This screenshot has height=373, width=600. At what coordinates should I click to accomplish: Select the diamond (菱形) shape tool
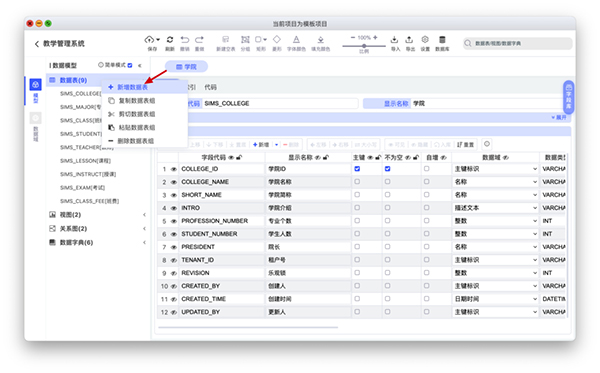tap(277, 39)
